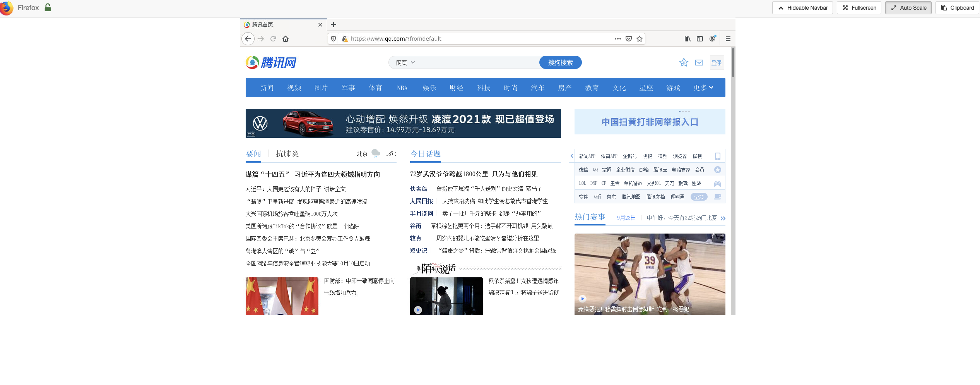Screen dimensions: 980x385
Task: Open page actions three-dot menu
Action: tap(618, 39)
